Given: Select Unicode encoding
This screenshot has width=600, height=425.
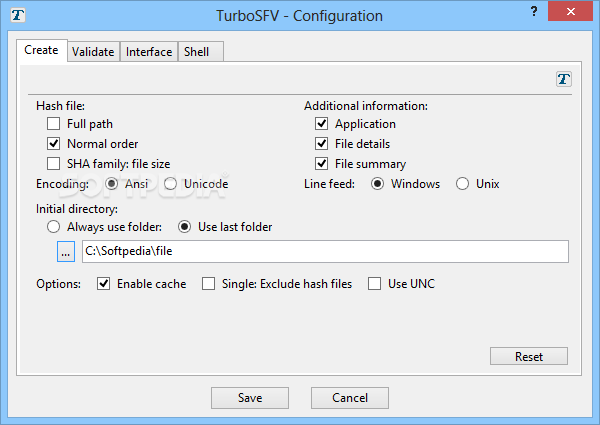Looking at the screenshot, I should coord(171,184).
